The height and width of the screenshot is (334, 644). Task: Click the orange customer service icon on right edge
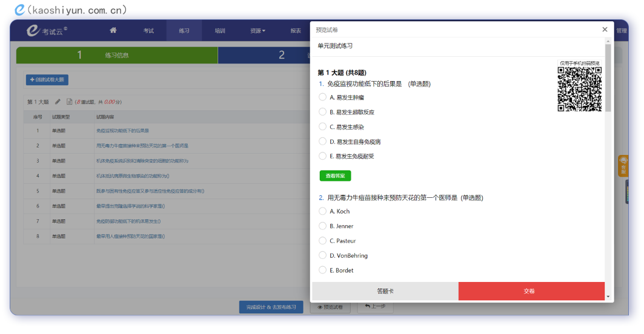tap(623, 165)
